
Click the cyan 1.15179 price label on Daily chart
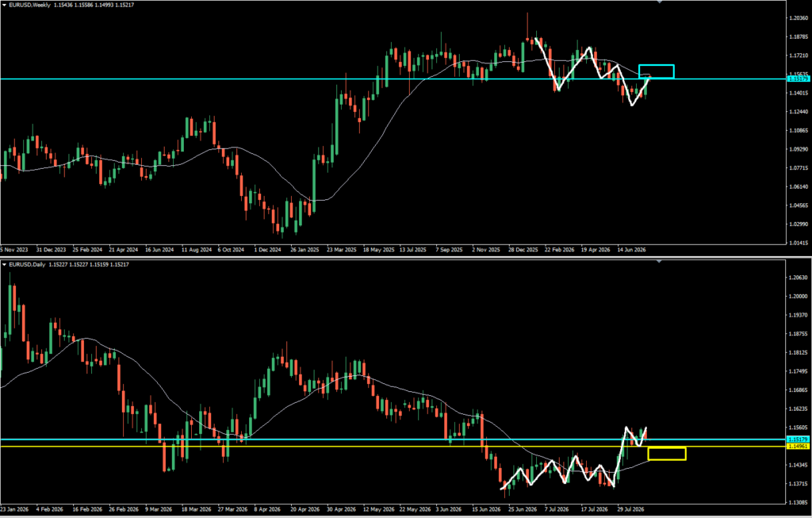coord(798,439)
